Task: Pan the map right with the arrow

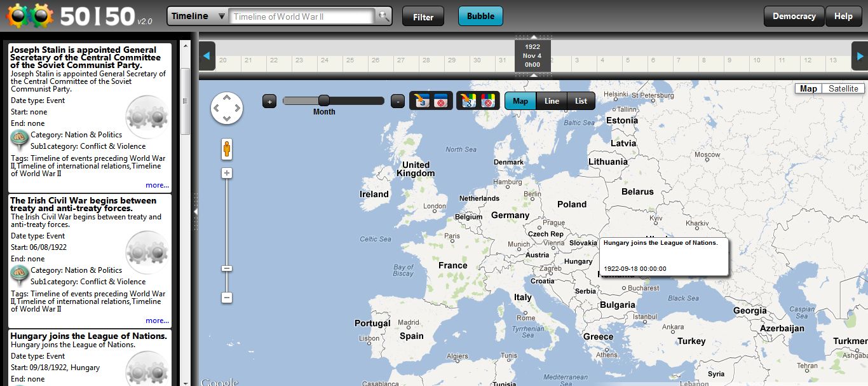Action: 238,108
